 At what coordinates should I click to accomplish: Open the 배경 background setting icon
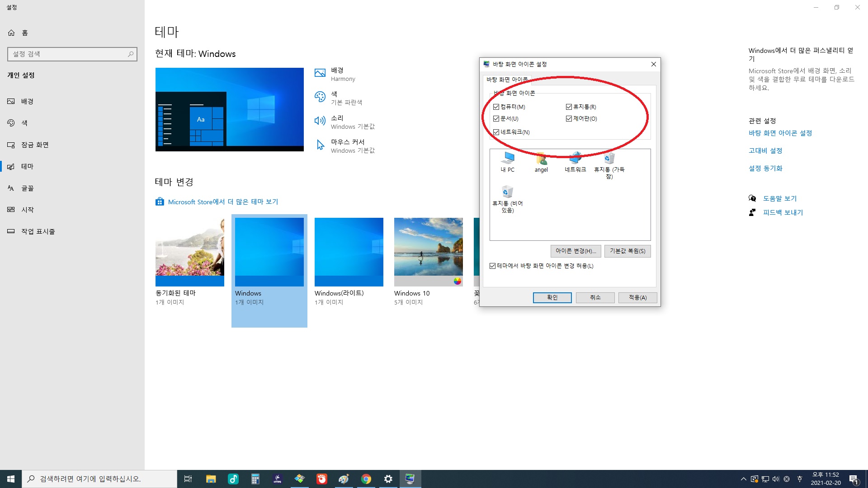(x=320, y=73)
